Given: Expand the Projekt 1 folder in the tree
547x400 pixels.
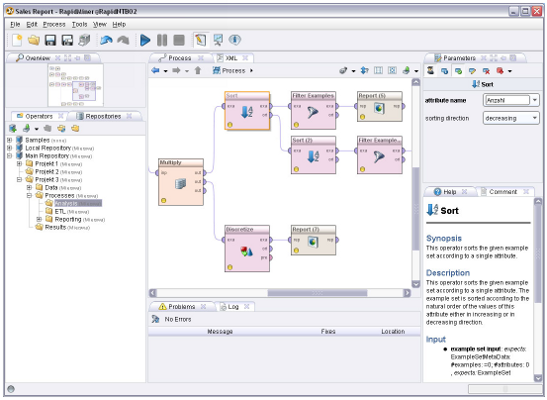Looking at the screenshot, I should 20,164.
